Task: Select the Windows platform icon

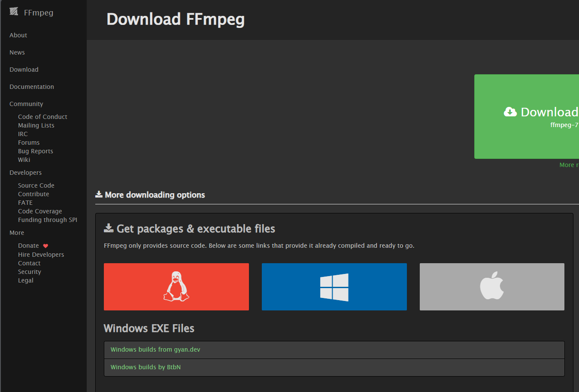Action: 334,286
